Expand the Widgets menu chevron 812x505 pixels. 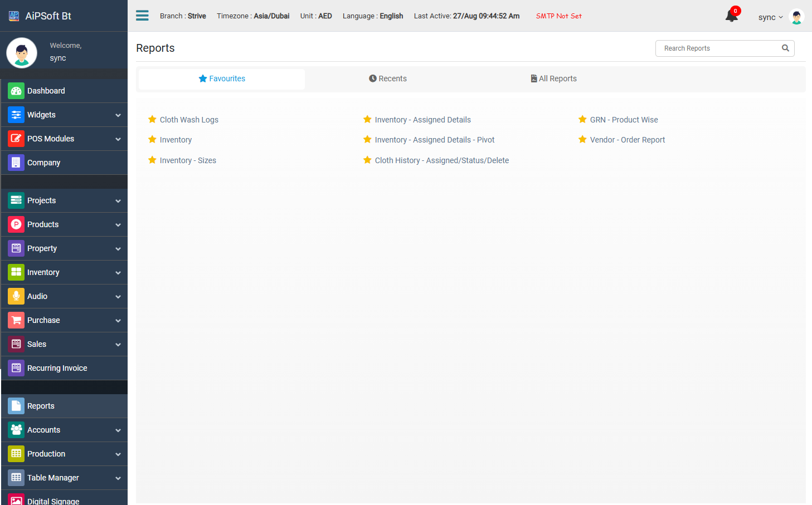click(x=118, y=115)
